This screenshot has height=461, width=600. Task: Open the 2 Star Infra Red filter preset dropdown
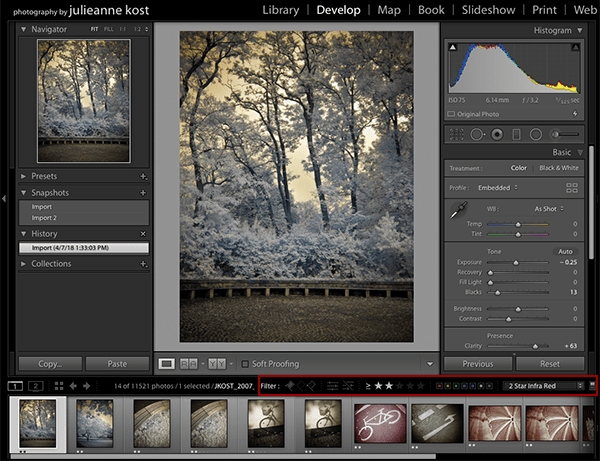(543, 386)
